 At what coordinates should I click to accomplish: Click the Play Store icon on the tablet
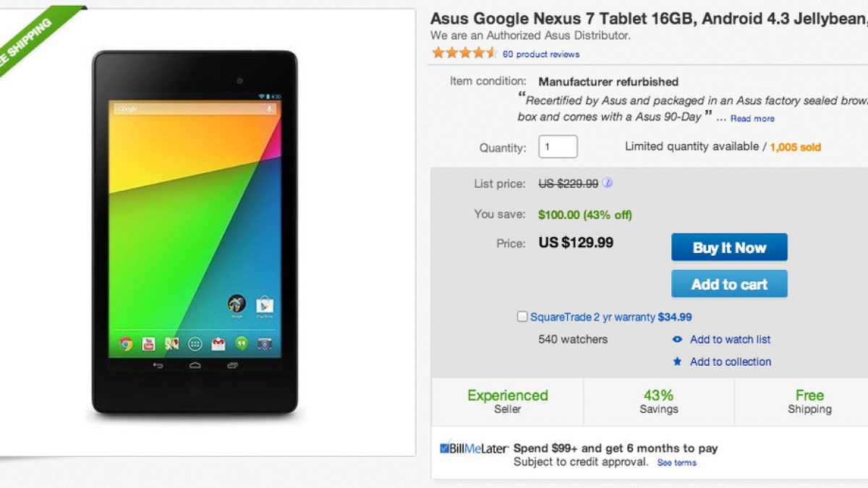click(264, 304)
